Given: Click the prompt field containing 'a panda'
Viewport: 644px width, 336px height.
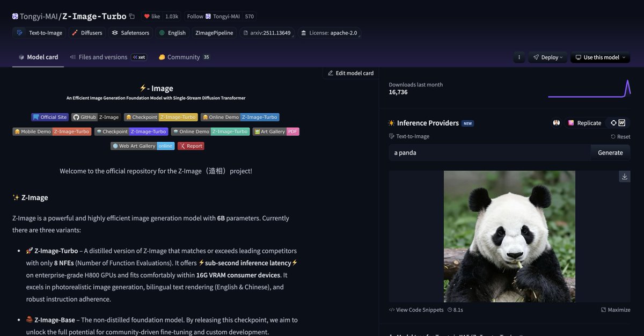Looking at the screenshot, I should coord(489,152).
